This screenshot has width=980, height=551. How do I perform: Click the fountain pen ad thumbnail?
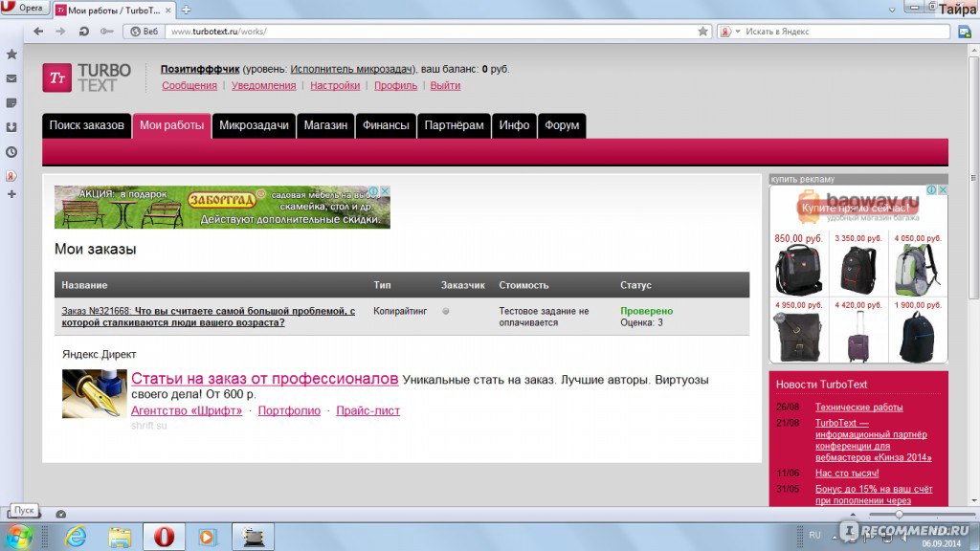click(95, 393)
